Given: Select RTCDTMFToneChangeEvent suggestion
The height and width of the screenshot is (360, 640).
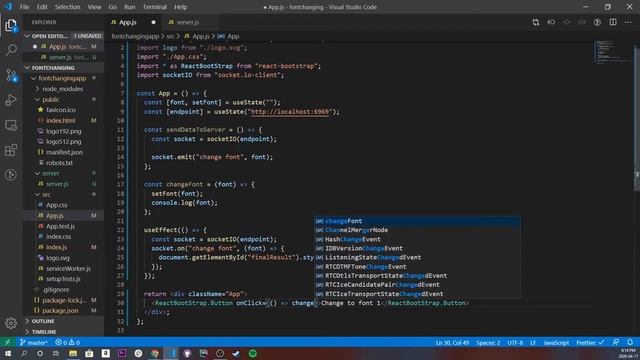Looking at the screenshot, I should (x=417, y=267).
